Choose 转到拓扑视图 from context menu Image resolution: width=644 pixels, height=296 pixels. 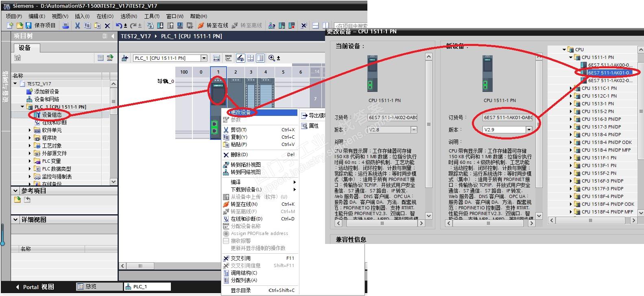click(260, 165)
